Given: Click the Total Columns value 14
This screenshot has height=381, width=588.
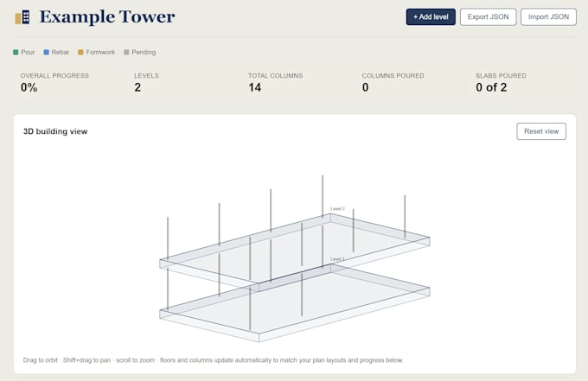Looking at the screenshot, I should [x=254, y=87].
